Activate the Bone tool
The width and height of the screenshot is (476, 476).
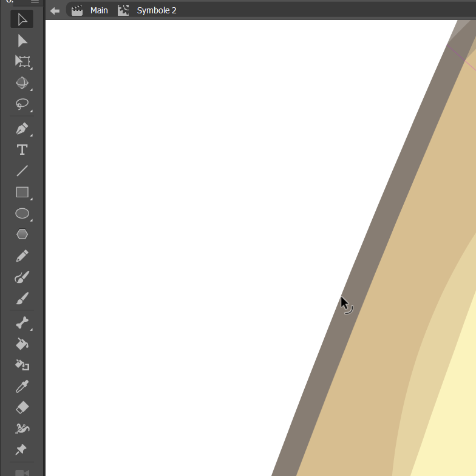pos(22,322)
